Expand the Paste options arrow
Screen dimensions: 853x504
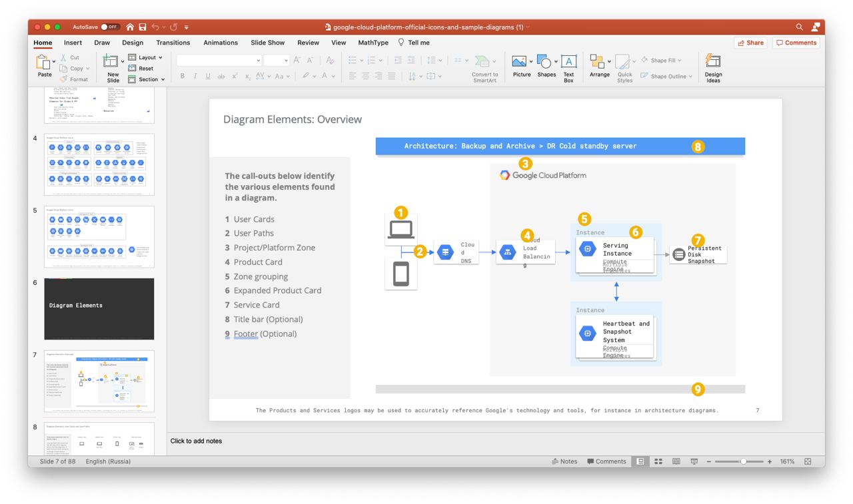[54, 62]
